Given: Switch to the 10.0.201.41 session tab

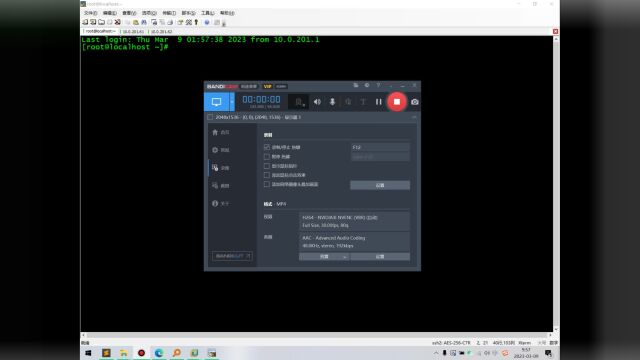Looking at the screenshot, I should click(133, 31).
